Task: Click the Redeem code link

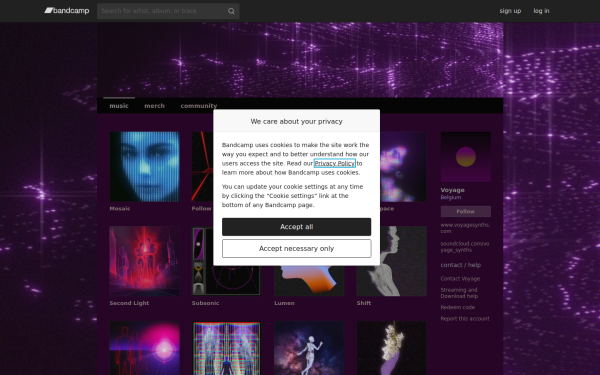Action: [457, 307]
